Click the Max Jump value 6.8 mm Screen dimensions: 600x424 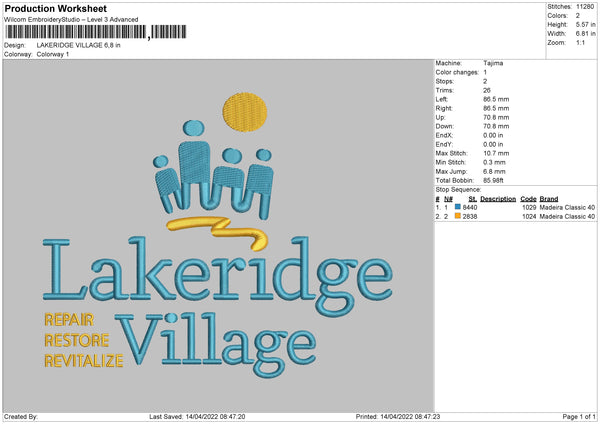pyautogui.click(x=494, y=171)
